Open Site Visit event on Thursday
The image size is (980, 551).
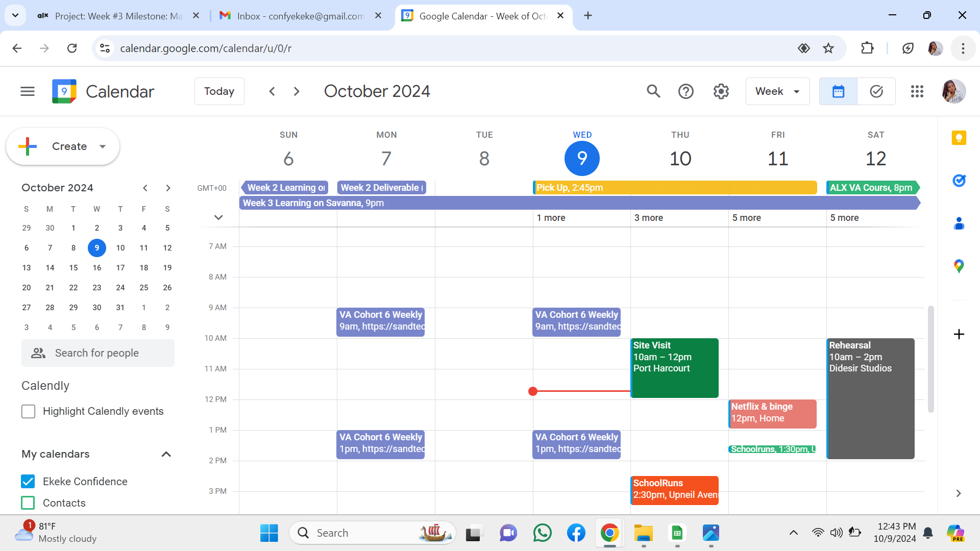[x=674, y=368]
